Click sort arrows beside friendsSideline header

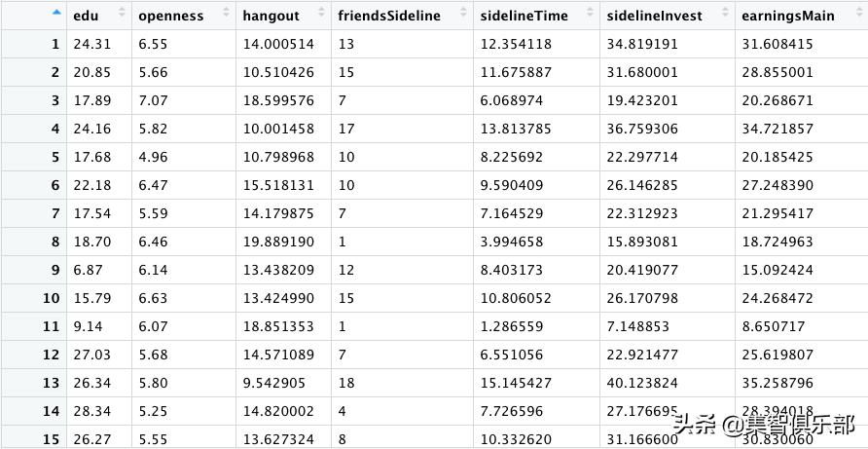click(461, 14)
